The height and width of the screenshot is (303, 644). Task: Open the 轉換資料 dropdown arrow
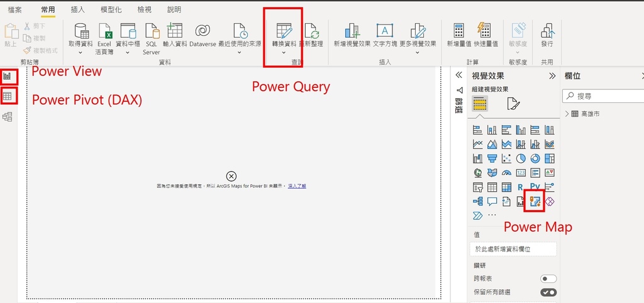pos(284,53)
